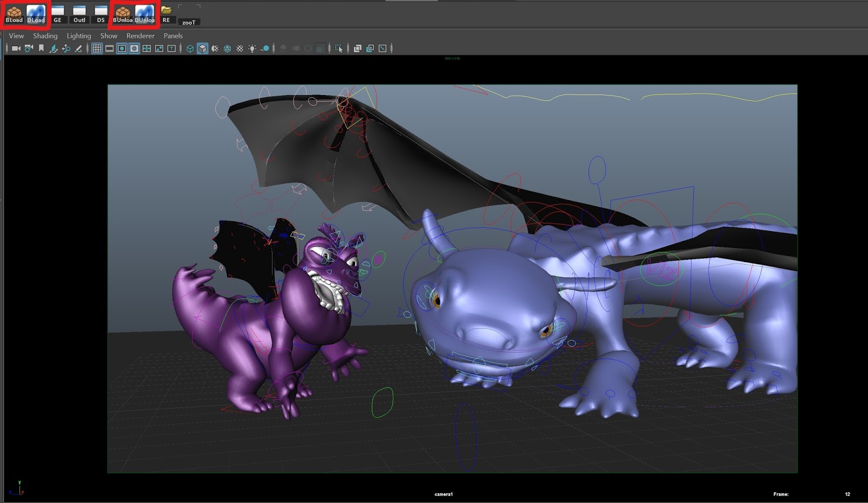This screenshot has height=503, width=868.
Task: Click the Isolate Select icon
Action: (x=339, y=48)
